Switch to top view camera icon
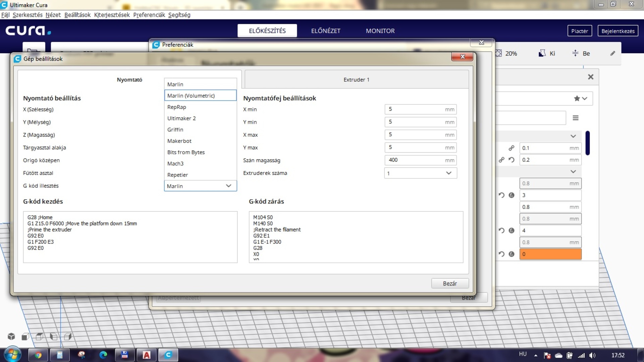 coord(39,337)
